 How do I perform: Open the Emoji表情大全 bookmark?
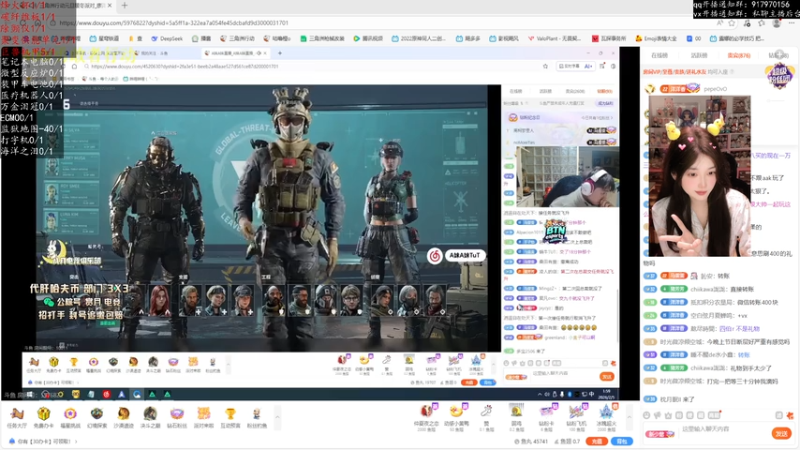pyautogui.click(x=656, y=38)
